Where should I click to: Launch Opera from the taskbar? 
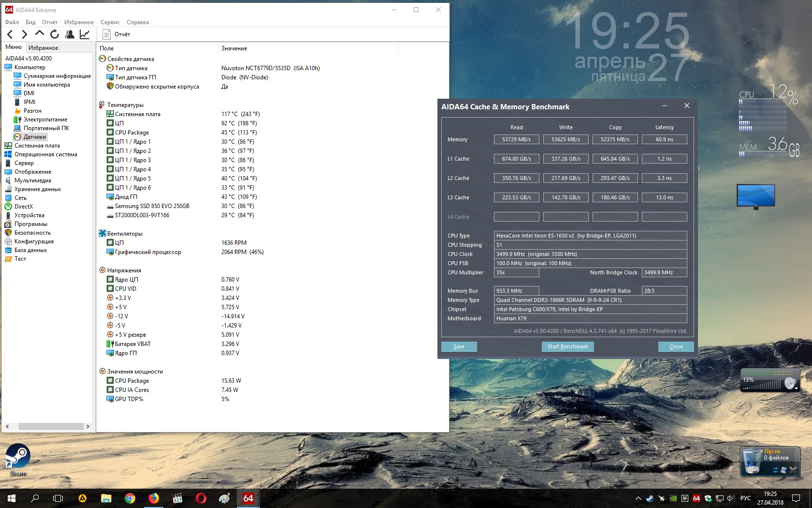(x=201, y=498)
